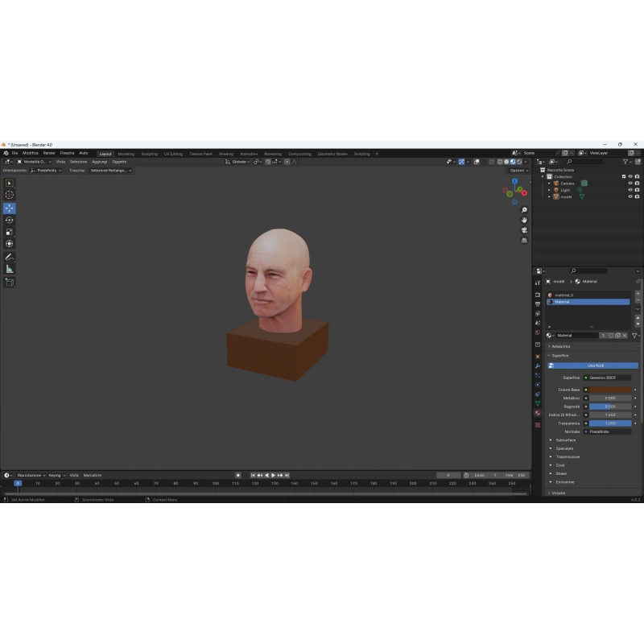Viewport: 644px width, 644px height.
Task: Activate the Annotate pencil tool
Action: tap(10, 257)
